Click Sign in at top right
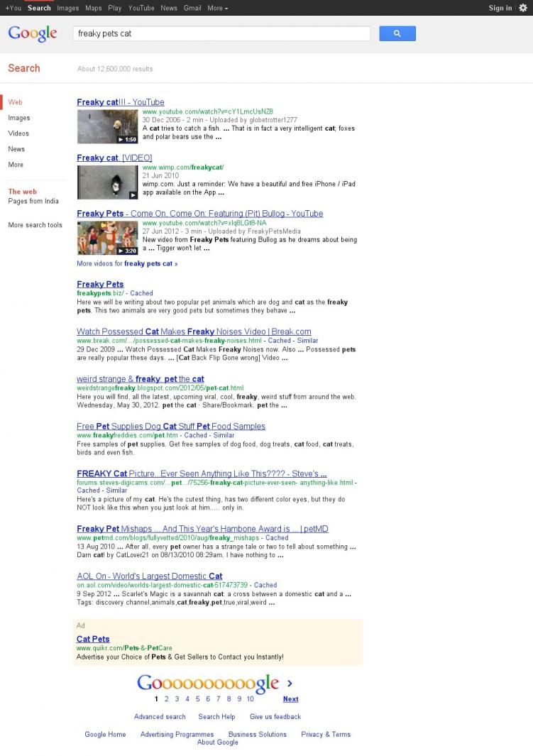This screenshot has width=533, height=756. click(x=500, y=9)
